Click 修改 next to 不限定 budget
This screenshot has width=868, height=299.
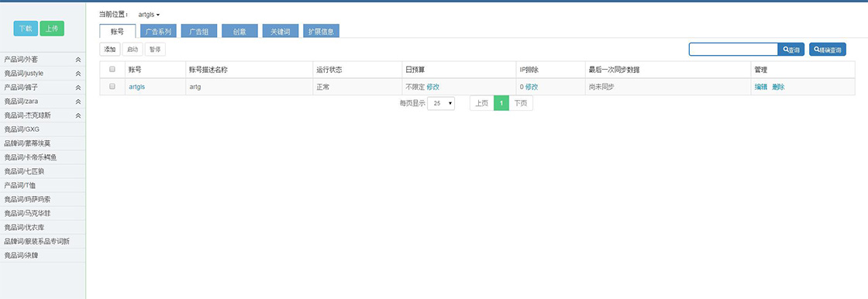click(x=433, y=87)
